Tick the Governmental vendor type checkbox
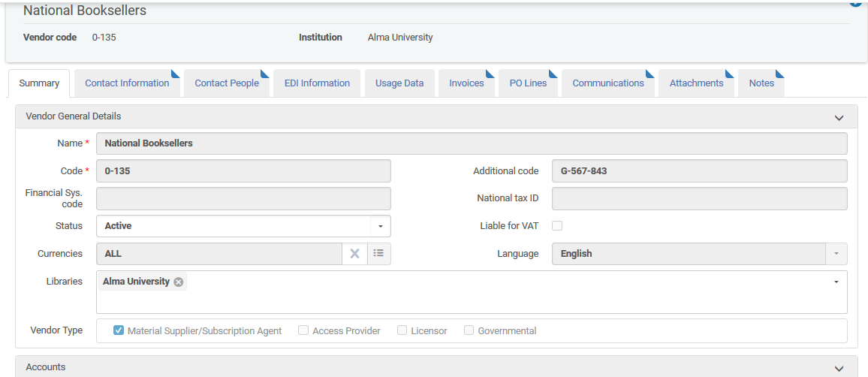The image size is (868, 377). point(469,330)
